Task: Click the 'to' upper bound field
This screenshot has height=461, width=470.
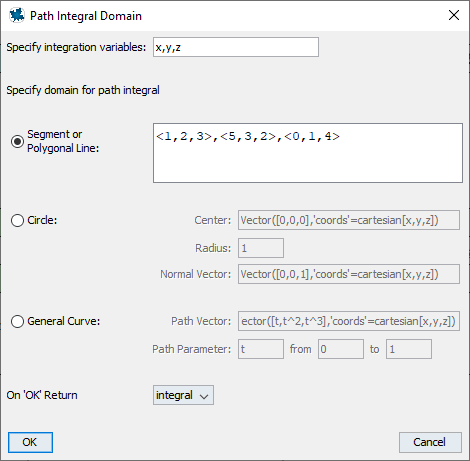Action: pyautogui.click(x=409, y=349)
